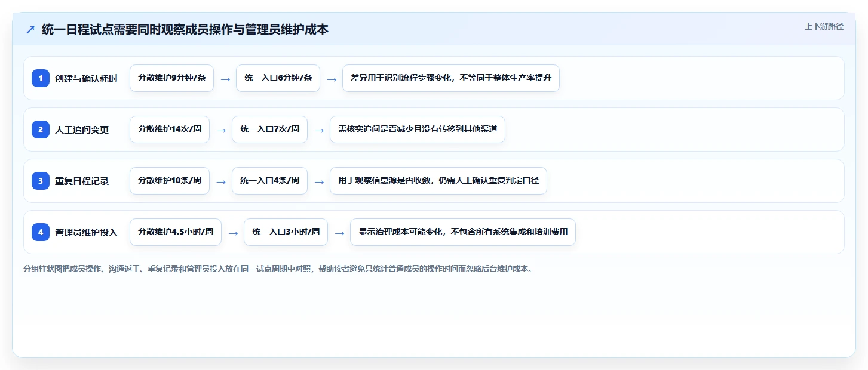Open the 差异用于识别流程步骤变化 note chip
This screenshot has width=868, height=370.
click(450, 78)
